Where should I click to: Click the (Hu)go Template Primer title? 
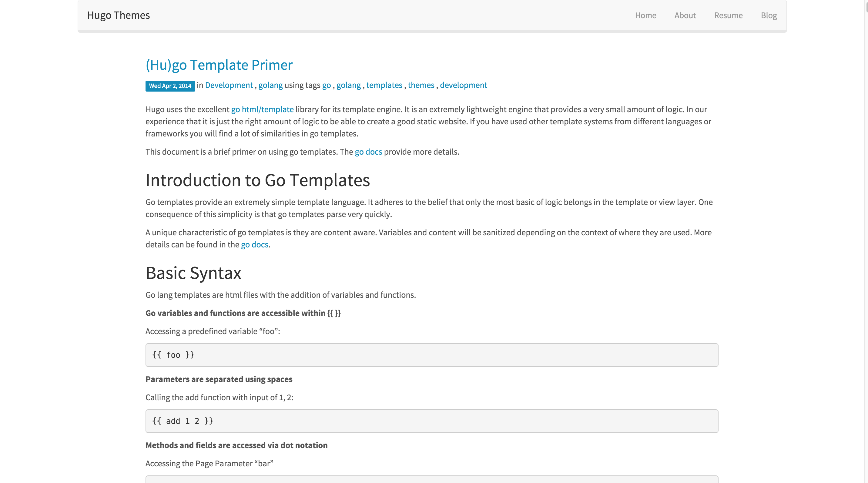coord(219,65)
